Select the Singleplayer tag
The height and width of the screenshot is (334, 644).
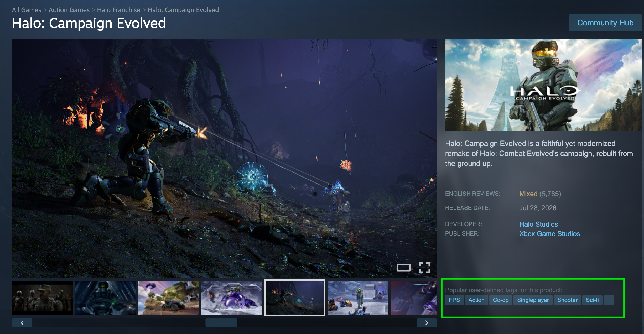pos(533,300)
